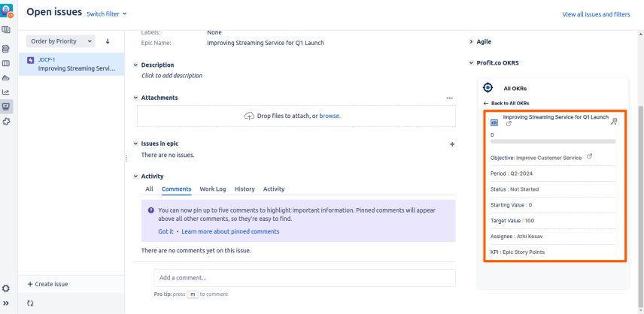The height and width of the screenshot is (314, 644).
Task: Switch to the All activity tab
Action: tap(149, 189)
